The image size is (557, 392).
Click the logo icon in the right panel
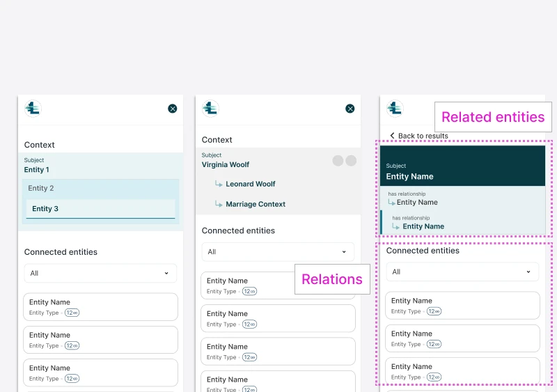(x=395, y=109)
